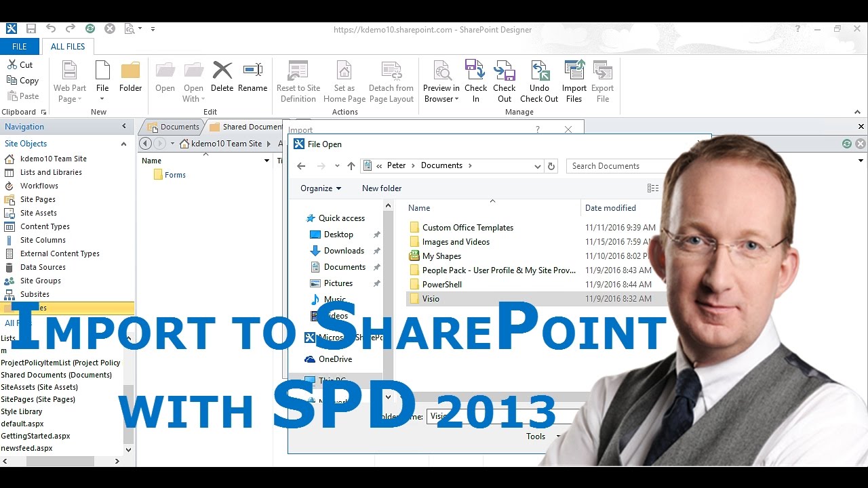
Task: Click Undo Check Out icon
Action: pyautogui.click(x=539, y=70)
